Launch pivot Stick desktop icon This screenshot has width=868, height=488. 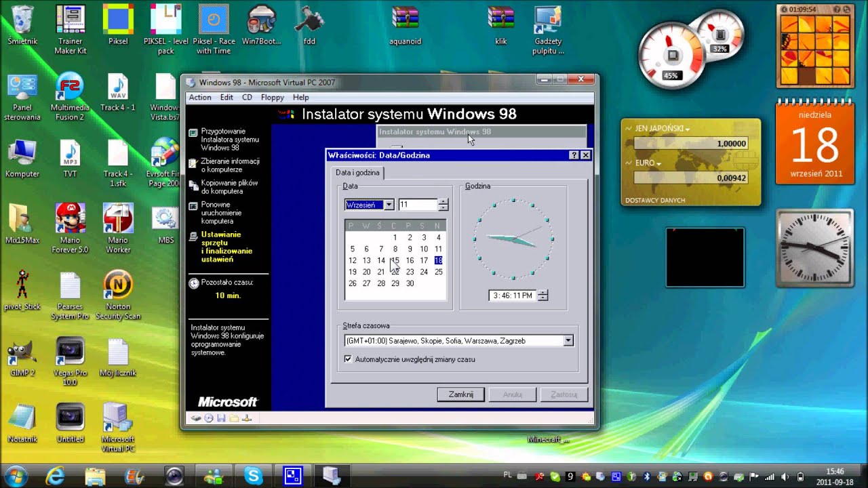tap(22, 290)
